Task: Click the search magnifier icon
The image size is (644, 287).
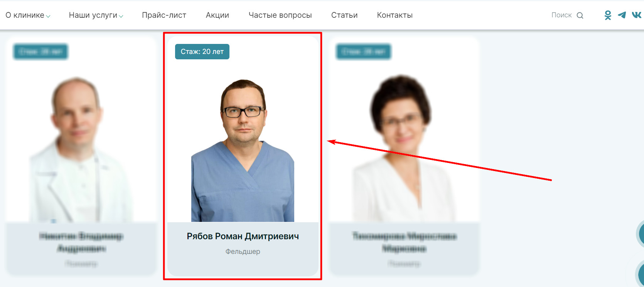Action: click(580, 15)
